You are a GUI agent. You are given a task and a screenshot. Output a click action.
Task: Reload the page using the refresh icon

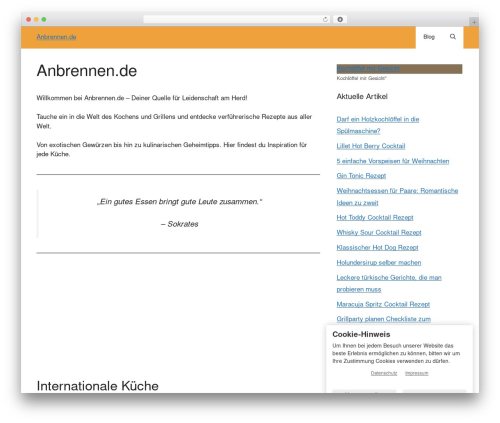(325, 20)
